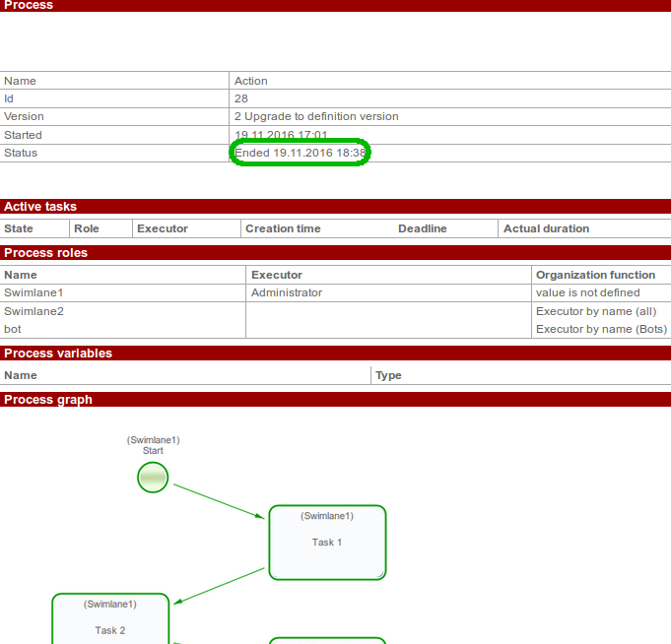The height and width of the screenshot is (644, 671).
Task: Click the Actual duration column header
Action: [x=546, y=228]
